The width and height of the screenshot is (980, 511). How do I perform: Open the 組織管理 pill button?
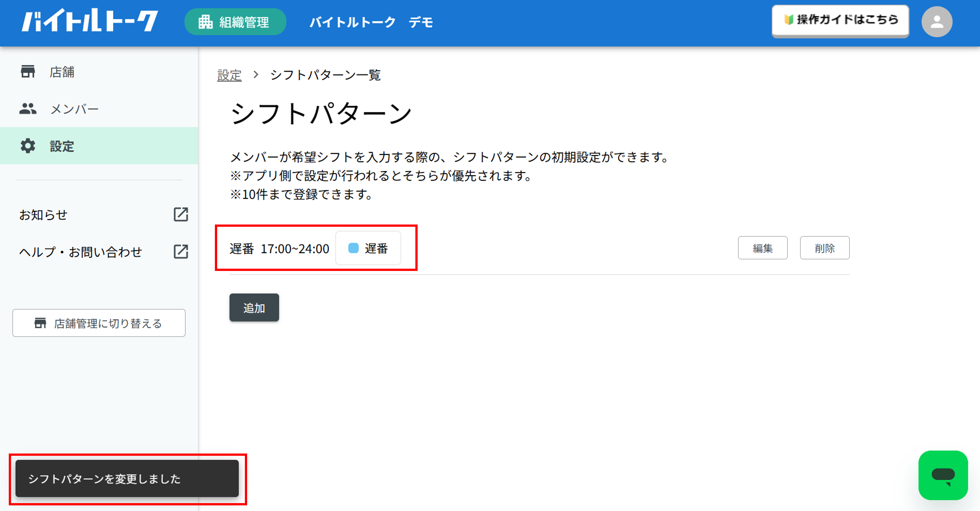[235, 22]
